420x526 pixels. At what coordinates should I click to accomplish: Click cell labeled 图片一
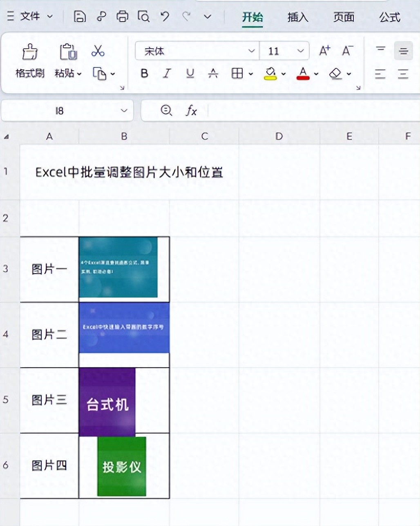coord(49,269)
